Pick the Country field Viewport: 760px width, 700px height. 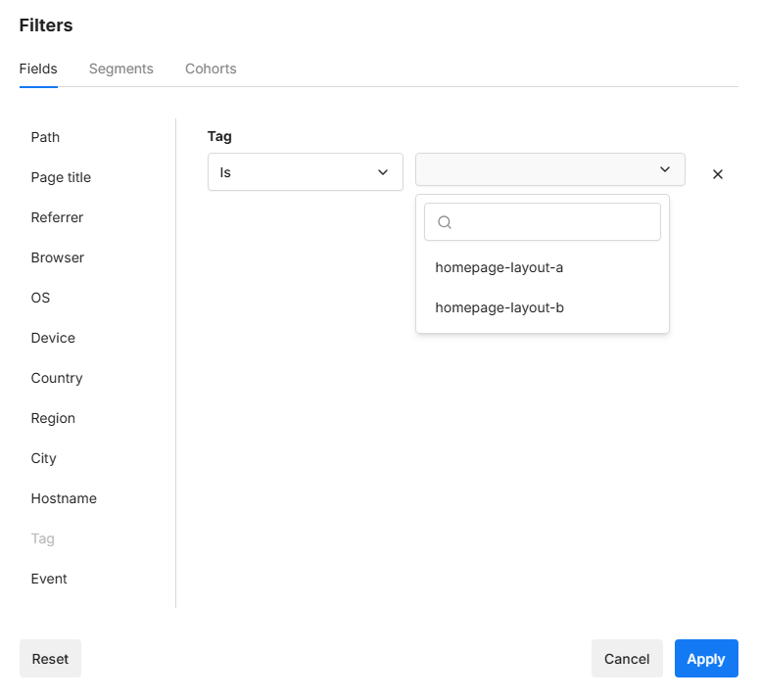tap(56, 378)
